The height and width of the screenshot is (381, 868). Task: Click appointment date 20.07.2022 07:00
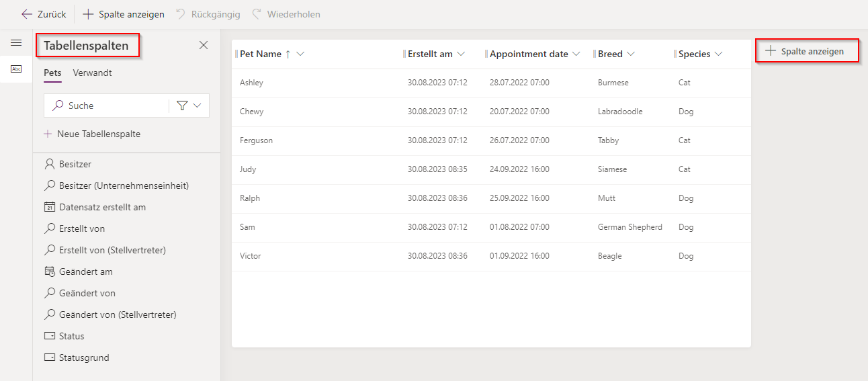click(x=519, y=112)
